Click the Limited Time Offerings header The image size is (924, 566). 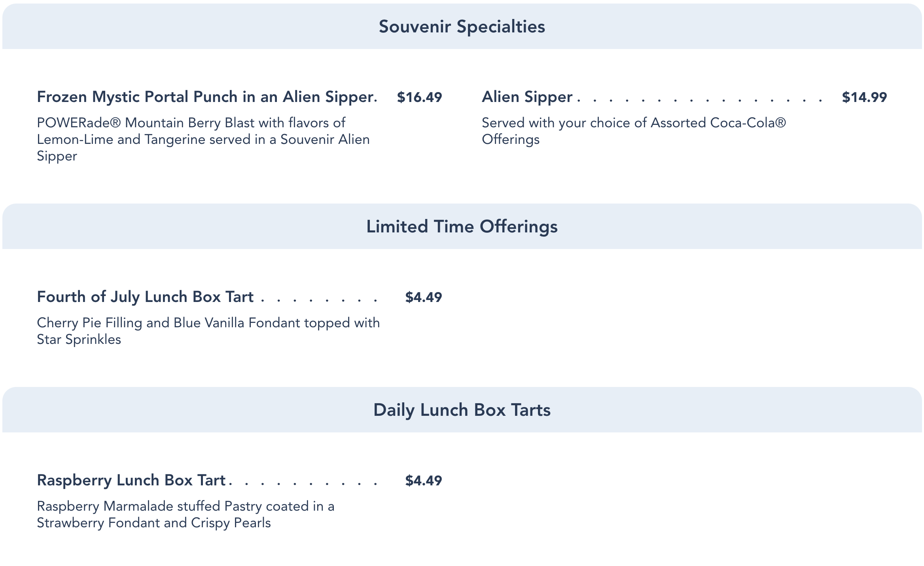[x=462, y=227]
